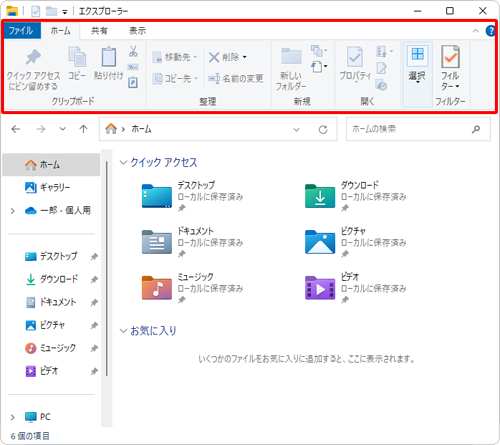Click the Edit icon in the Open group
The height and width of the screenshot is (445, 500).
tap(381, 68)
